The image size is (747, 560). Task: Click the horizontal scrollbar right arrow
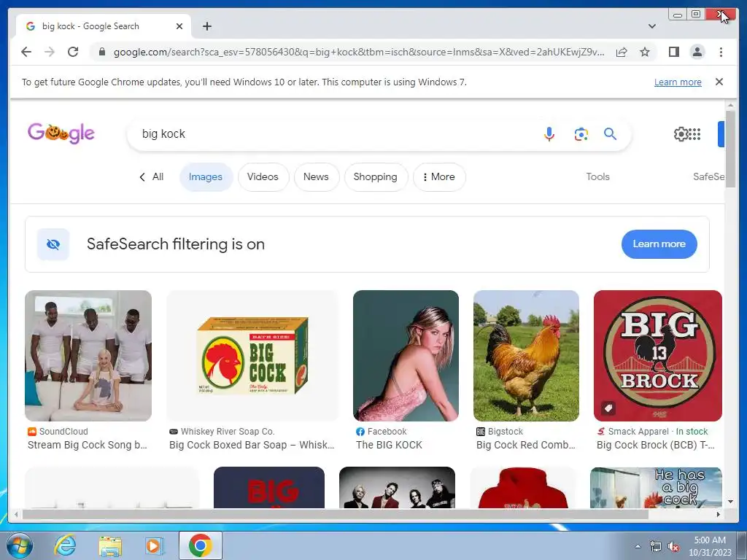(x=719, y=514)
